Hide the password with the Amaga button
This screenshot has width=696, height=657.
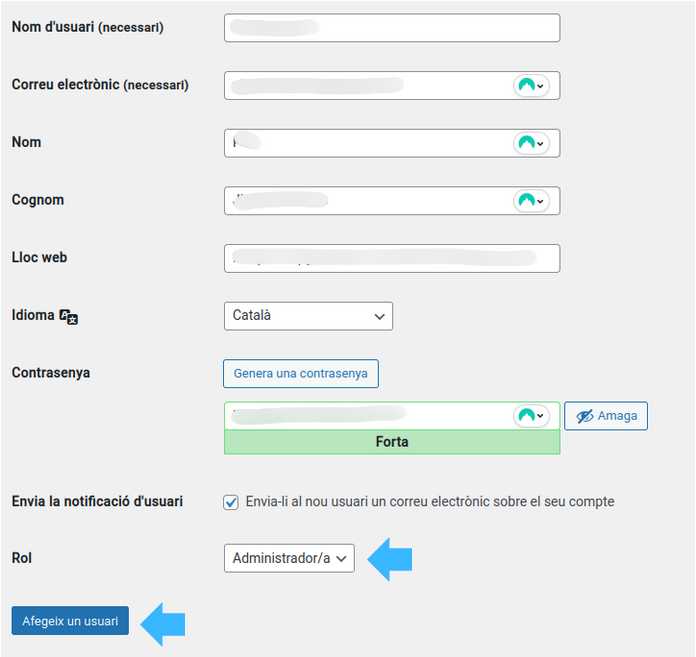click(606, 416)
